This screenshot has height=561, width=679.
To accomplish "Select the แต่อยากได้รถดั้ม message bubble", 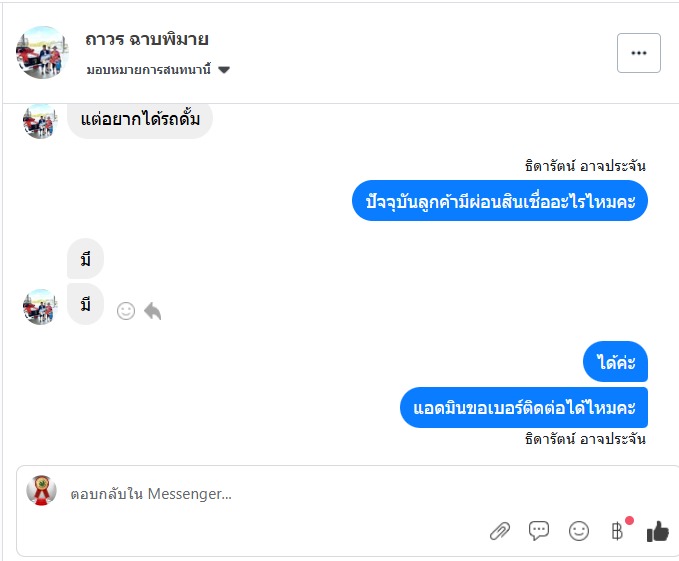I will (x=140, y=120).
